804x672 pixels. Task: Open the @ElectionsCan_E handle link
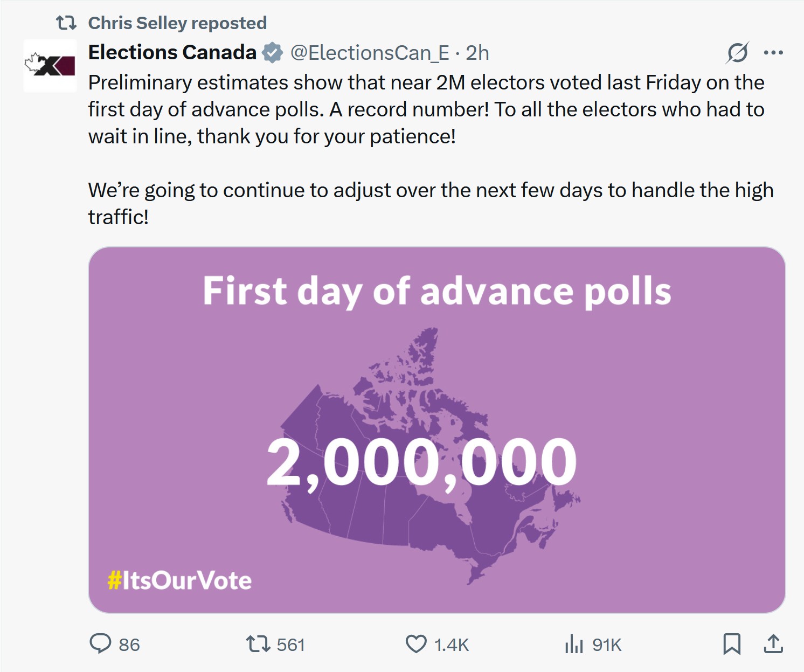(370, 53)
